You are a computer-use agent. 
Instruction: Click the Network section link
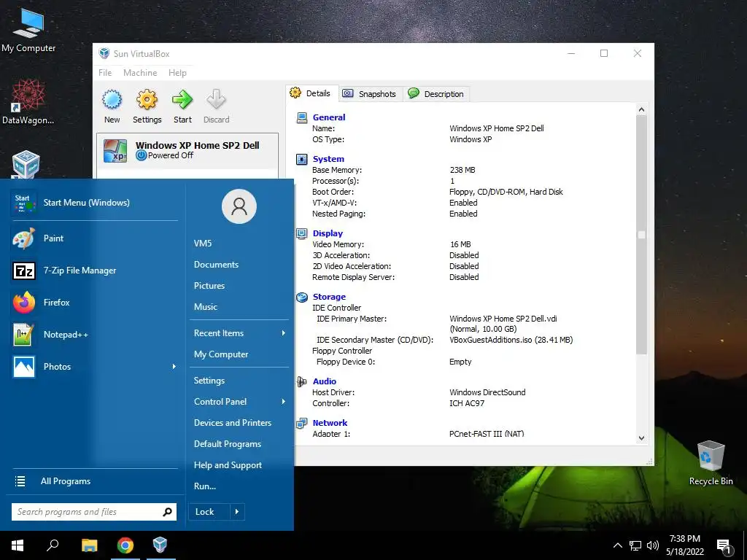(330, 423)
